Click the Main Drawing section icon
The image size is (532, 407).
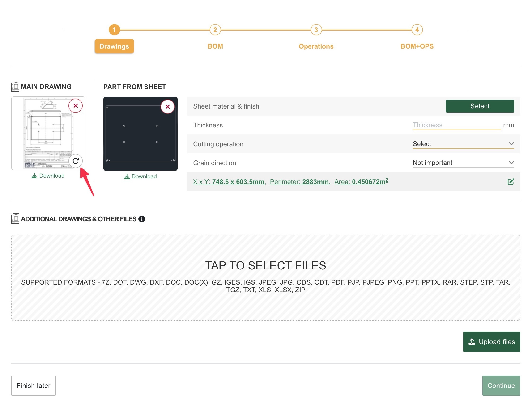tap(15, 87)
